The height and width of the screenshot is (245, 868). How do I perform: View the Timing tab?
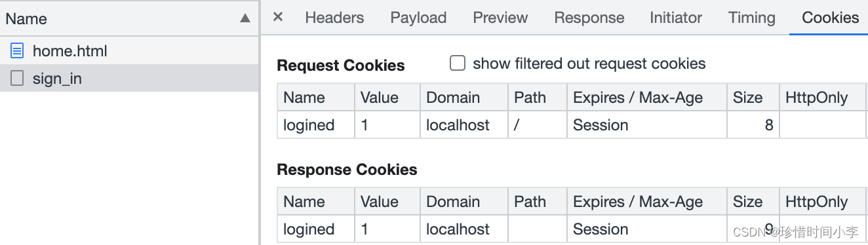tap(752, 18)
